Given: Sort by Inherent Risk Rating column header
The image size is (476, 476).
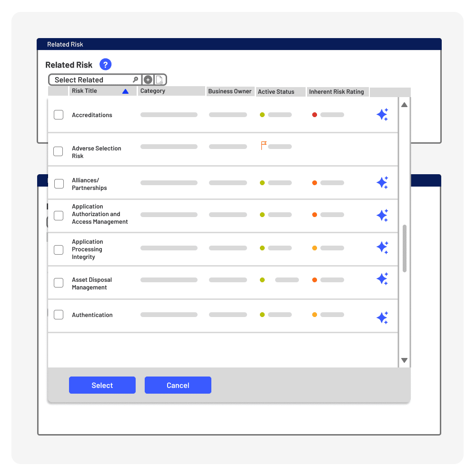Looking at the screenshot, I should pyautogui.click(x=338, y=92).
